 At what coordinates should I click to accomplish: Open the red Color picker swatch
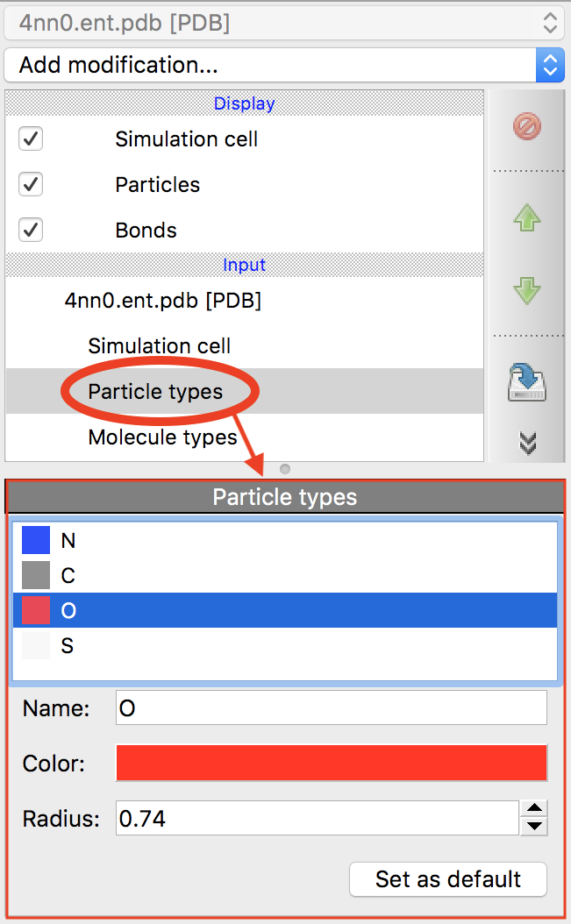[x=331, y=762]
